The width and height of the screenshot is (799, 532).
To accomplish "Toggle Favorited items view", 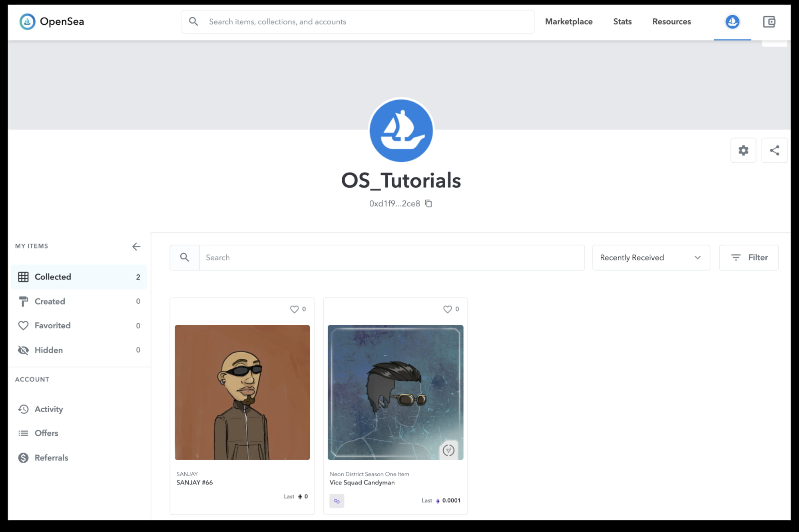I will point(52,326).
